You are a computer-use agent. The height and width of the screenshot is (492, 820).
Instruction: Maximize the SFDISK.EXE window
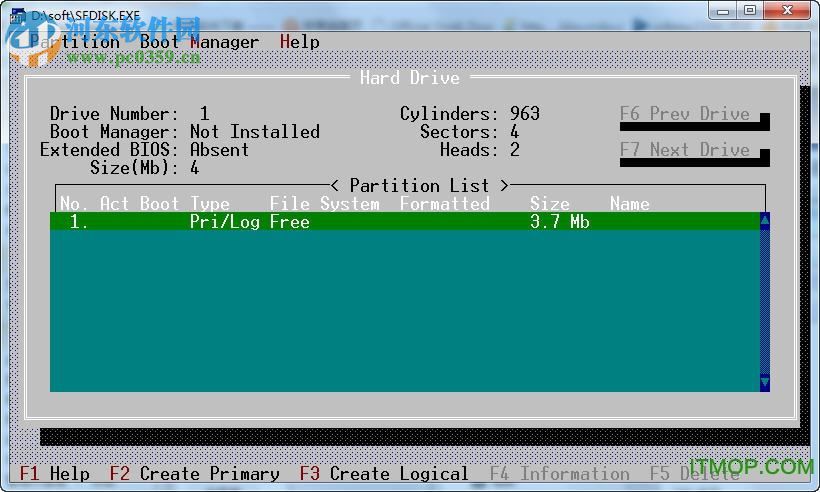750,10
